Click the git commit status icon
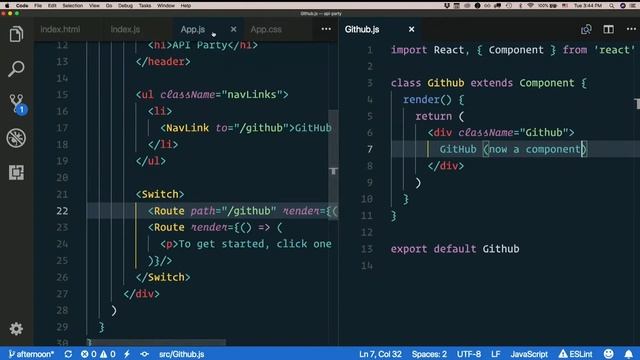 (144, 354)
